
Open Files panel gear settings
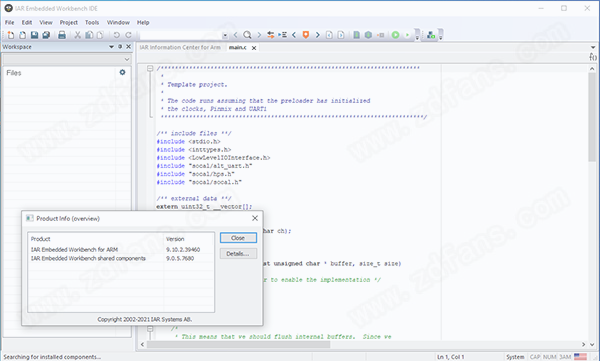pyautogui.click(x=122, y=72)
